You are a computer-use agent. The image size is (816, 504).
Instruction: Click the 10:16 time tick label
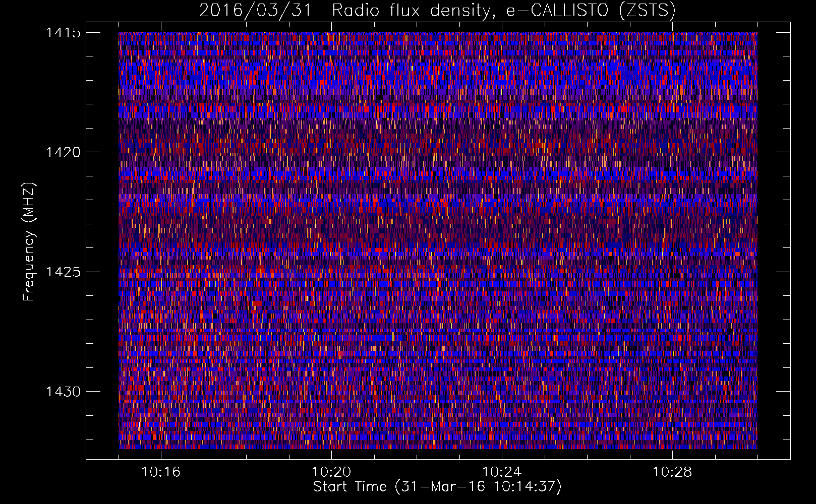(161, 472)
